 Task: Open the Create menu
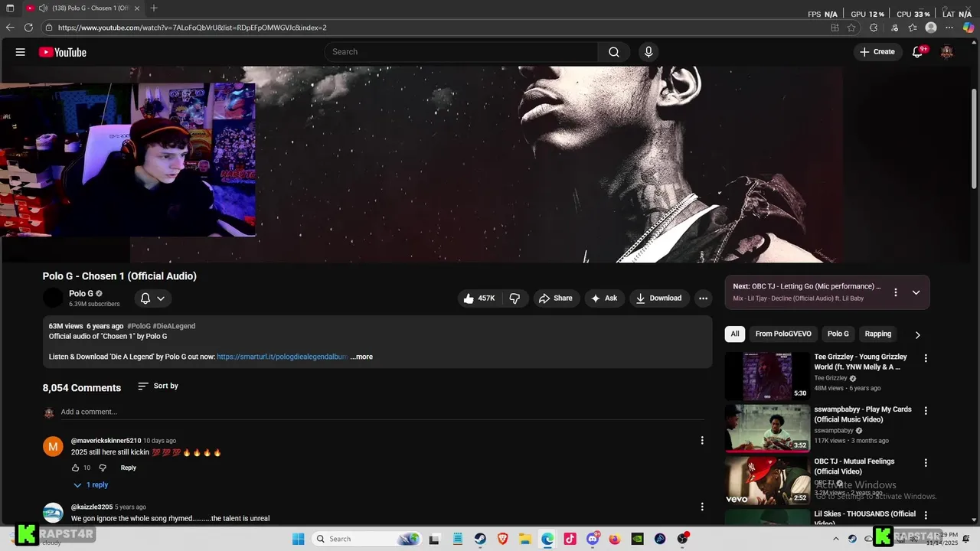(x=877, y=52)
